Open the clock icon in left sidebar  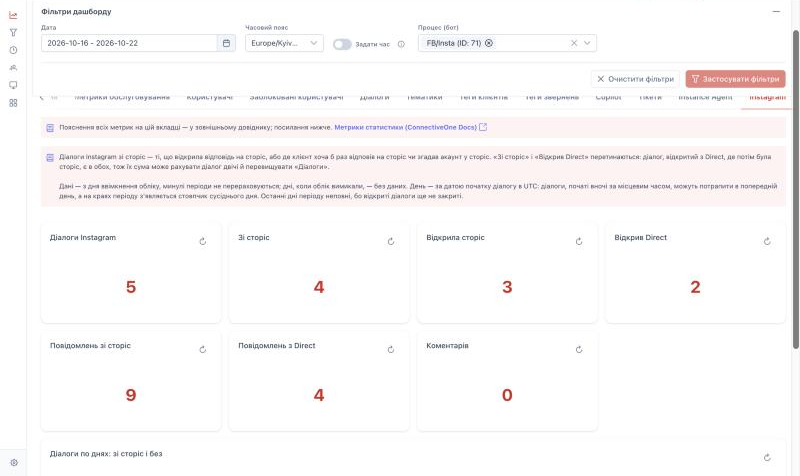point(13,50)
